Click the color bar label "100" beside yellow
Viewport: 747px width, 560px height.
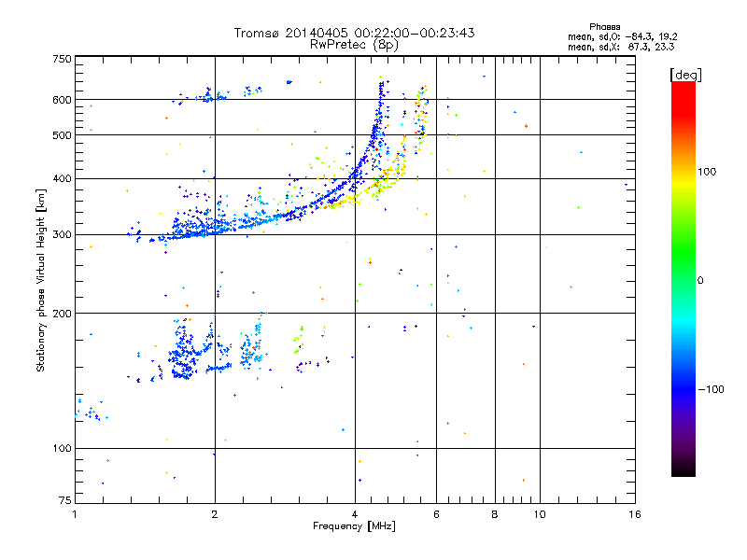pos(707,172)
